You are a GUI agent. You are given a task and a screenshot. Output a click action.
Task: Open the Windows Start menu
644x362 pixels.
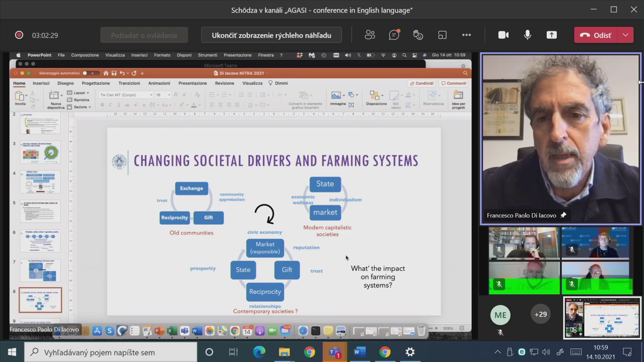pos(12,352)
